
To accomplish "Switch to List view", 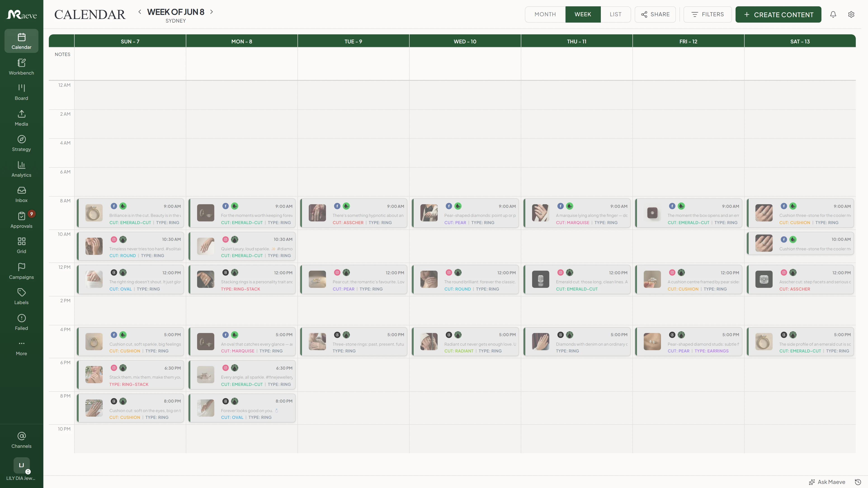I will [615, 14].
